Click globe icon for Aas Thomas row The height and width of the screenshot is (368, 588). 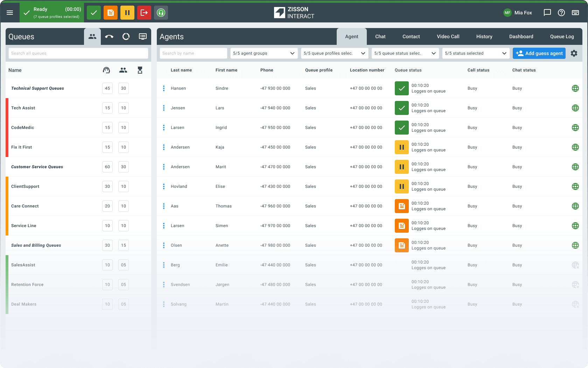click(x=575, y=206)
